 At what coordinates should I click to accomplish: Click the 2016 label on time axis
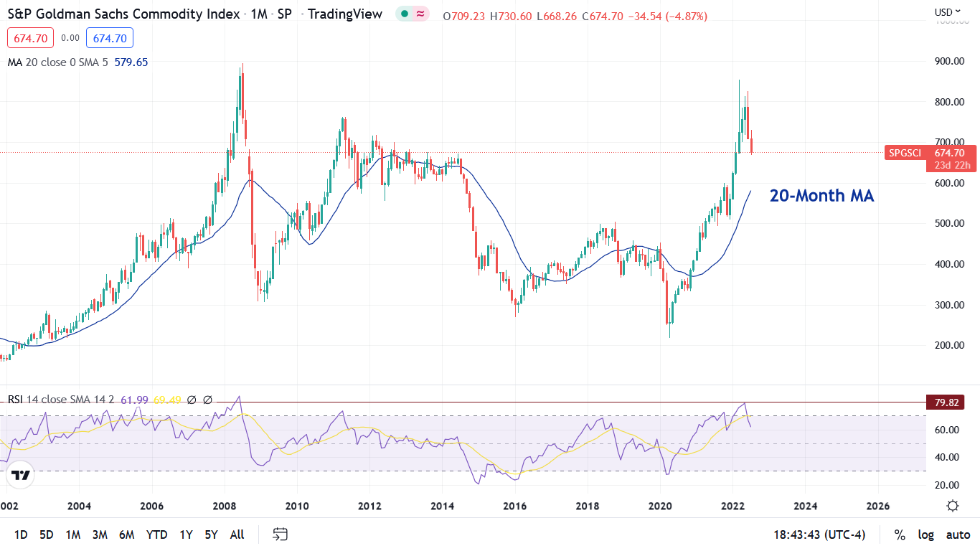[x=515, y=506]
